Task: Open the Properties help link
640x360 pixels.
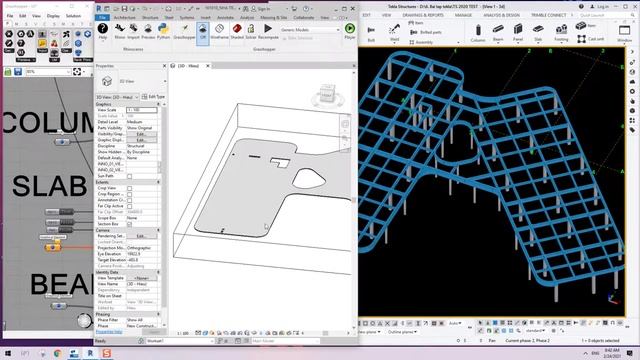Action: pos(109,332)
